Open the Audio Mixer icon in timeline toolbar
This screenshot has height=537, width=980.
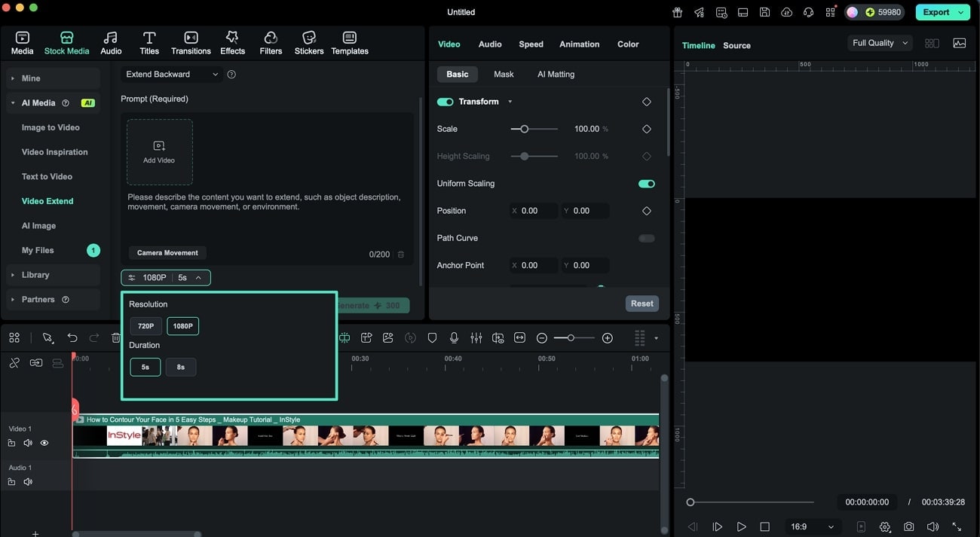click(476, 337)
